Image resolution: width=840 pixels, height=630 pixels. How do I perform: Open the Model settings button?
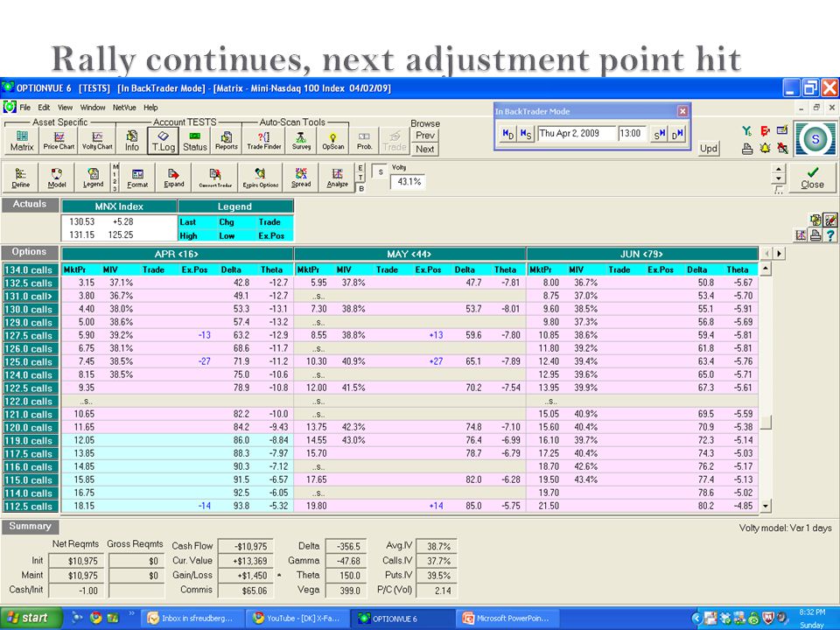coord(57,178)
